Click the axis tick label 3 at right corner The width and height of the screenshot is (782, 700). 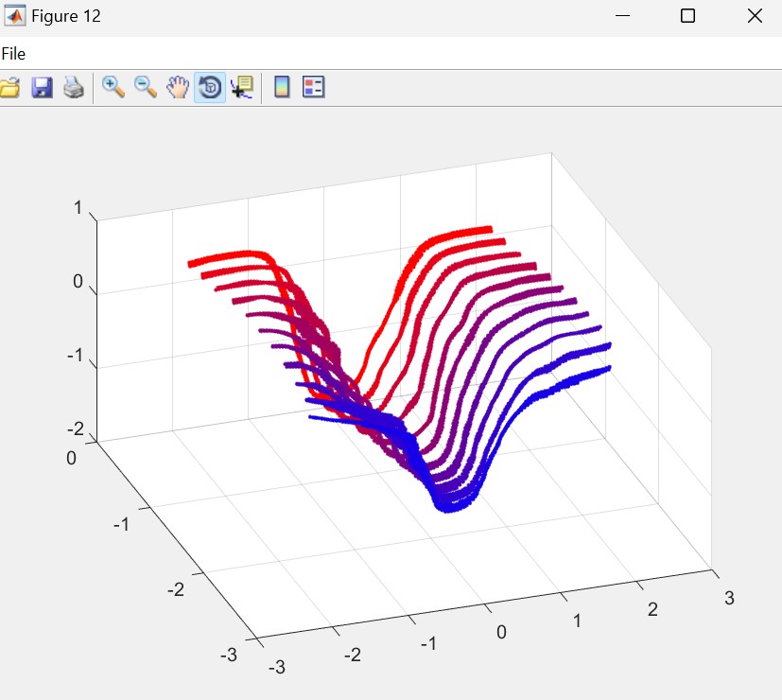pos(729,597)
